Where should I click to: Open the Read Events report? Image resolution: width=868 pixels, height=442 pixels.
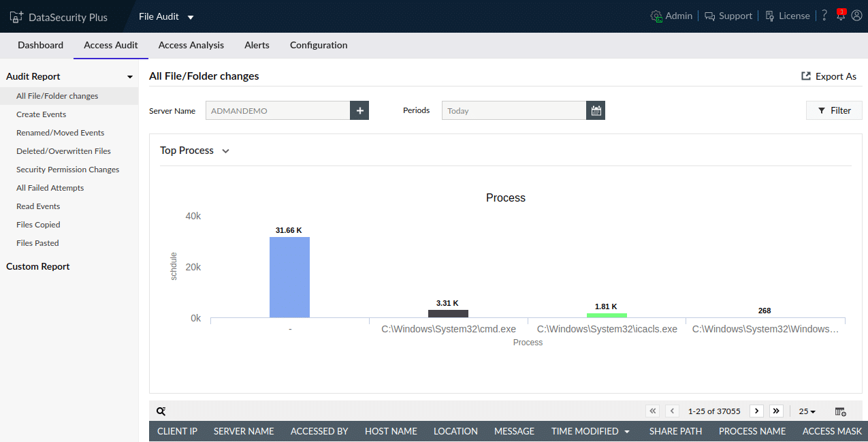[38, 206]
